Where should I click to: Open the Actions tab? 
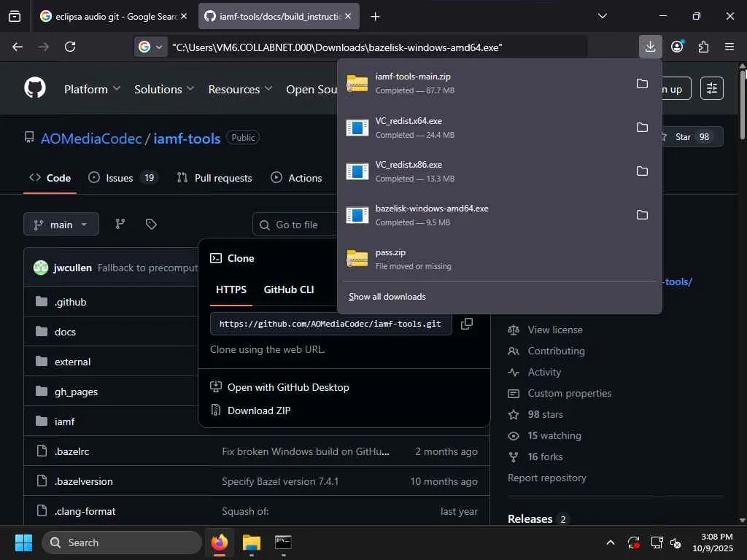coord(296,178)
